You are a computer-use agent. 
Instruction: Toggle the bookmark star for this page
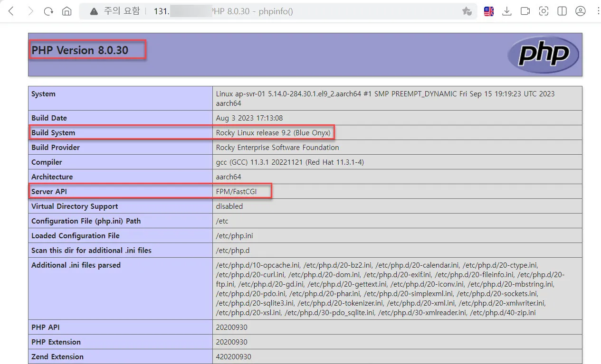click(467, 10)
